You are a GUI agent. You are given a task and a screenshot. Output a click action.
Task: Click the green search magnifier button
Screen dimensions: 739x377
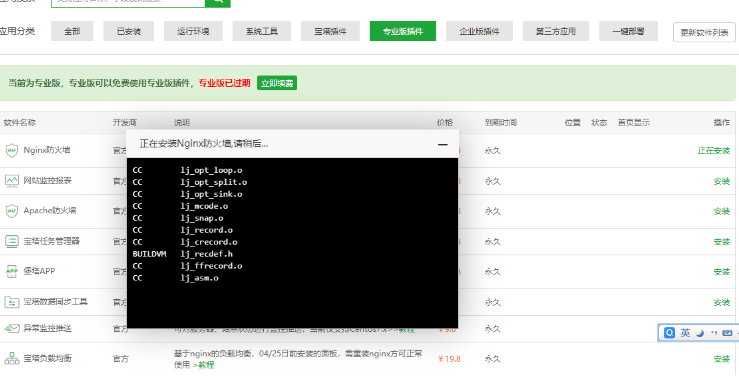click(x=218, y=2)
